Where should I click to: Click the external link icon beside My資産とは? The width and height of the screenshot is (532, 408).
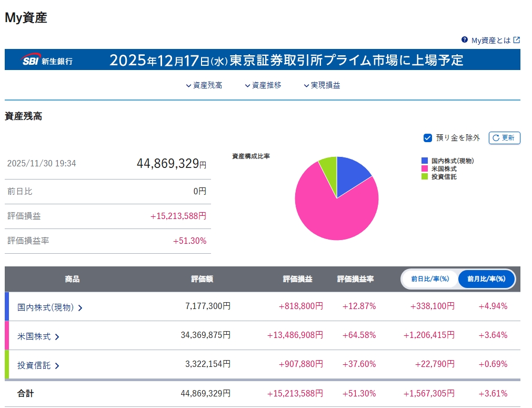click(x=517, y=40)
